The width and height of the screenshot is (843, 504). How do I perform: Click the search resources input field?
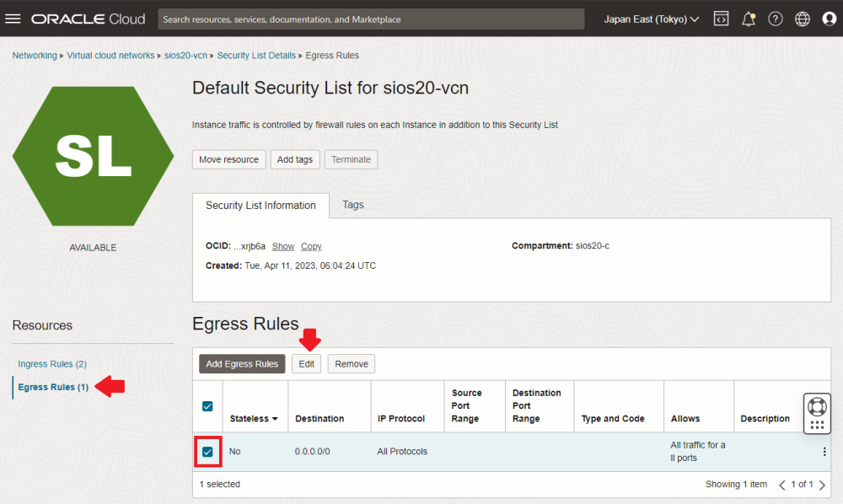point(371,19)
